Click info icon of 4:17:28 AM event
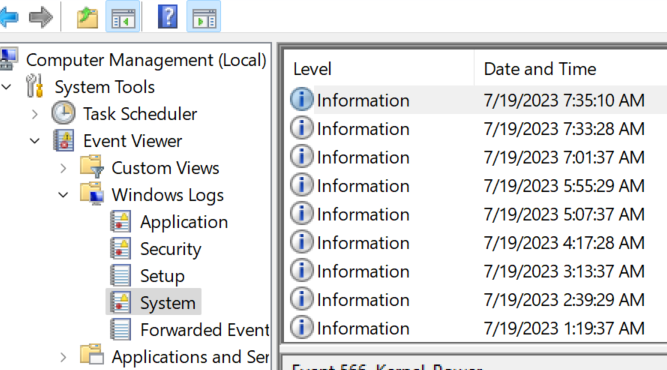Image resolution: width=667 pixels, height=370 pixels. pos(302,242)
